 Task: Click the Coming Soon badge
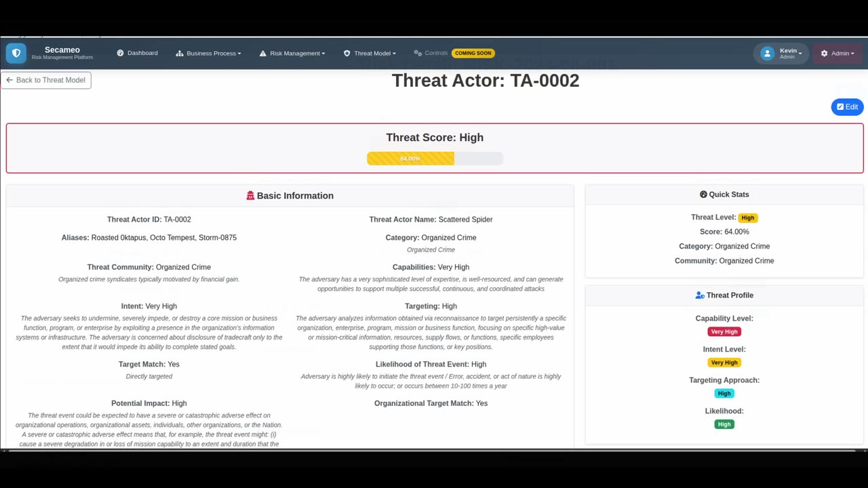[473, 53]
